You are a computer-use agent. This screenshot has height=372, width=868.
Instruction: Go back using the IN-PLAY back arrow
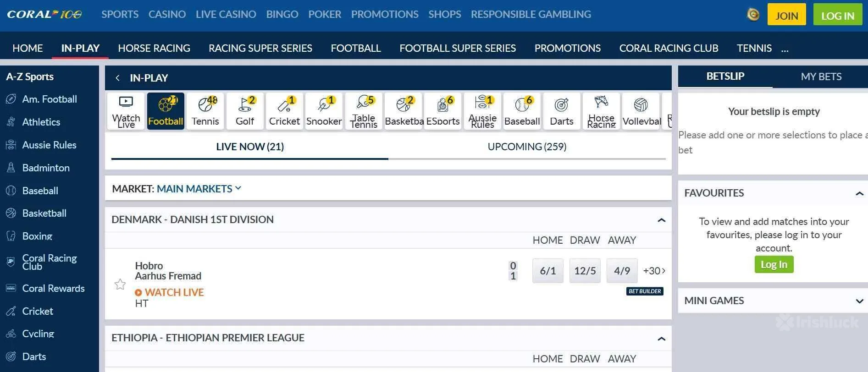(118, 78)
